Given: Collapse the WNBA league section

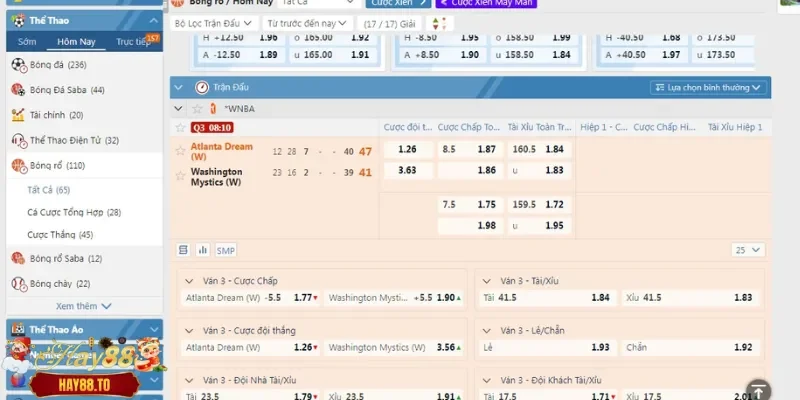Looking at the screenshot, I should (178, 108).
